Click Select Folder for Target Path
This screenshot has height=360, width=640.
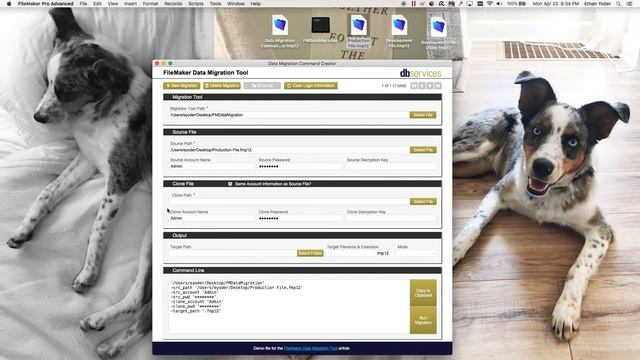pyautogui.click(x=310, y=253)
